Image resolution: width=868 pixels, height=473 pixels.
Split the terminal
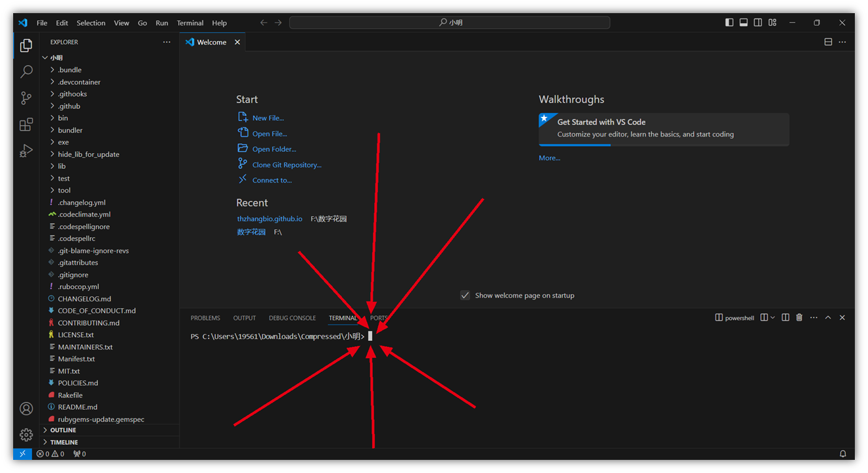point(786,317)
